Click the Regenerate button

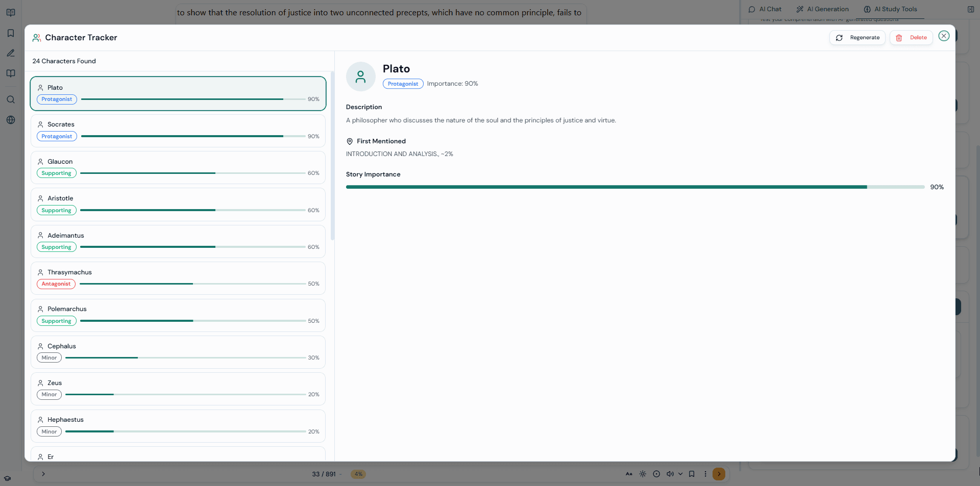point(857,38)
